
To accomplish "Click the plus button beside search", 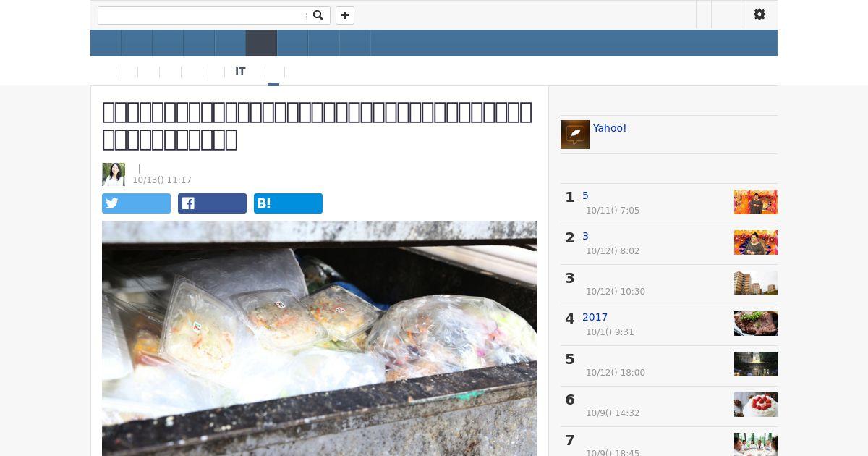I will 345,15.
